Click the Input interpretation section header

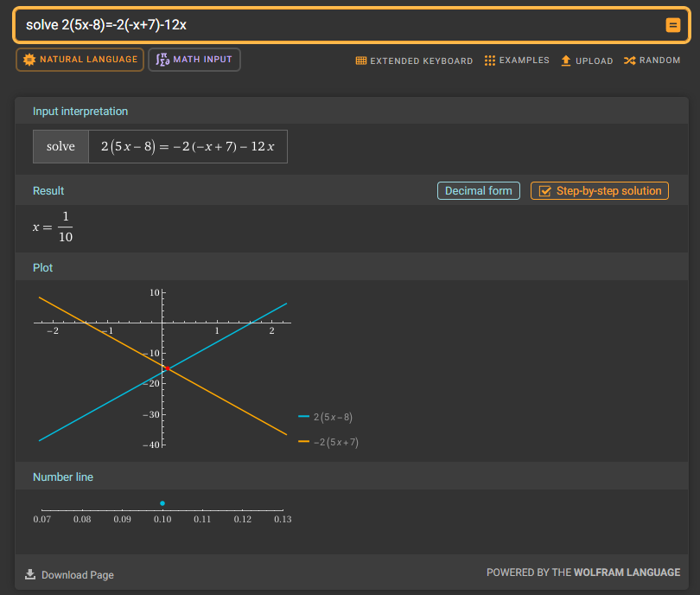click(x=80, y=112)
